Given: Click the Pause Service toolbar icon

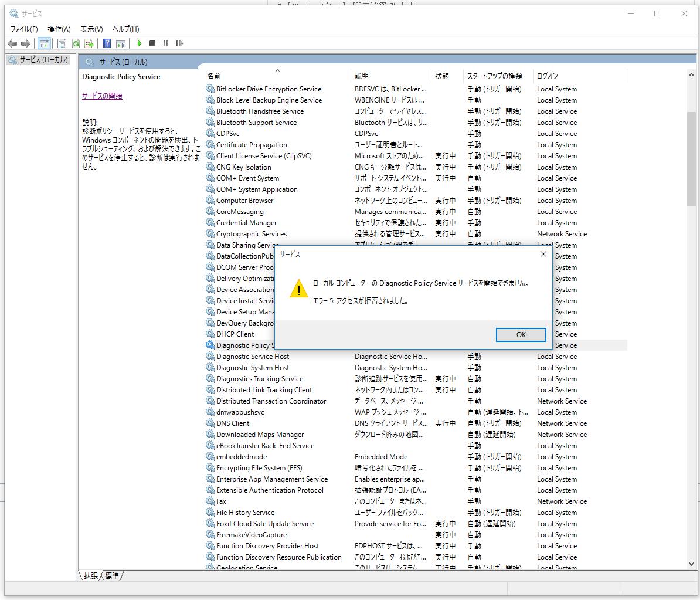Looking at the screenshot, I should click(x=166, y=43).
